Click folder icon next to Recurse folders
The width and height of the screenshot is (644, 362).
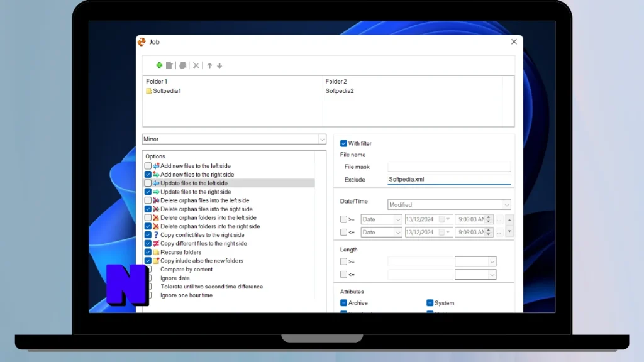click(x=156, y=252)
